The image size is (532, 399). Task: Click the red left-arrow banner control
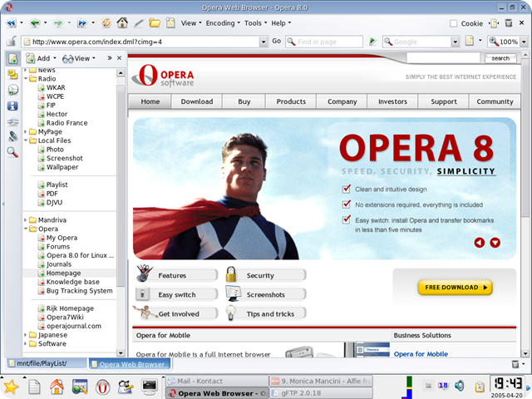(x=479, y=242)
